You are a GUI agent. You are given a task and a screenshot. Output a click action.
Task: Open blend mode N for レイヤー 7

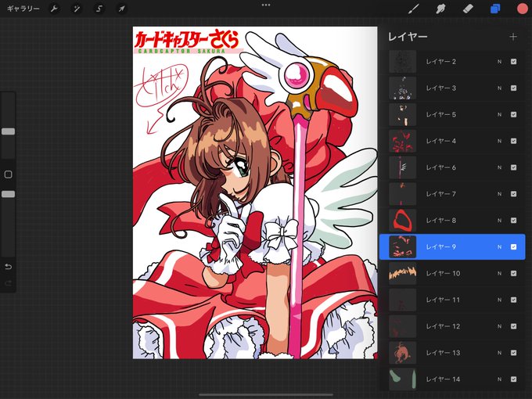(x=499, y=194)
